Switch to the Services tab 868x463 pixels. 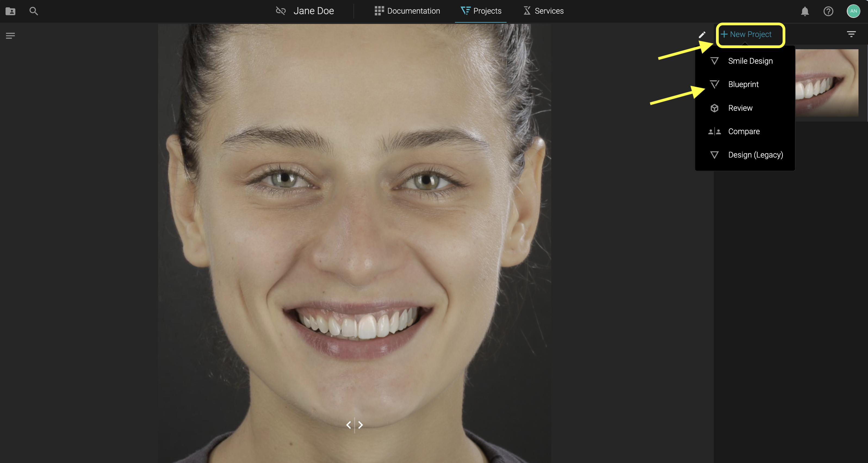pyautogui.click(x=543, y=11)
